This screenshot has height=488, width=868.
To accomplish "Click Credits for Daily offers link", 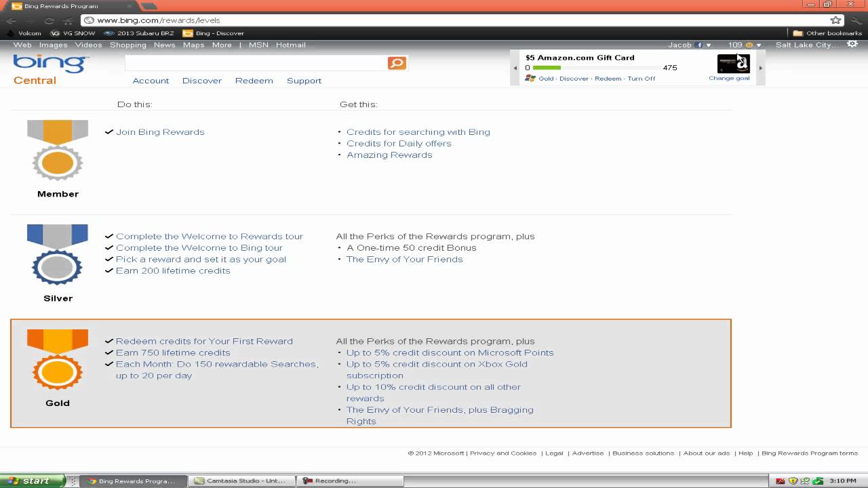I will (x=399, y=144).
